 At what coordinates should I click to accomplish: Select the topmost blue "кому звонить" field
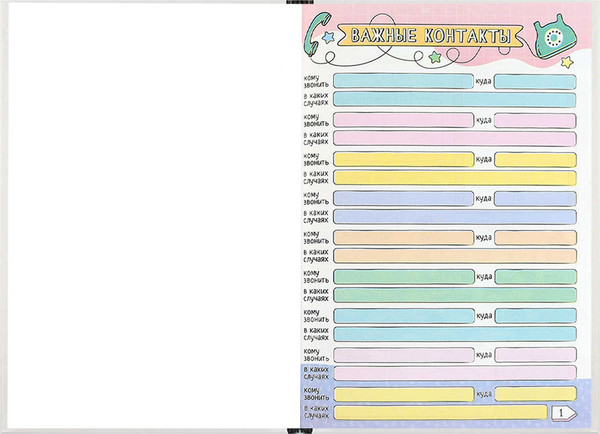(x=402, y=81)
